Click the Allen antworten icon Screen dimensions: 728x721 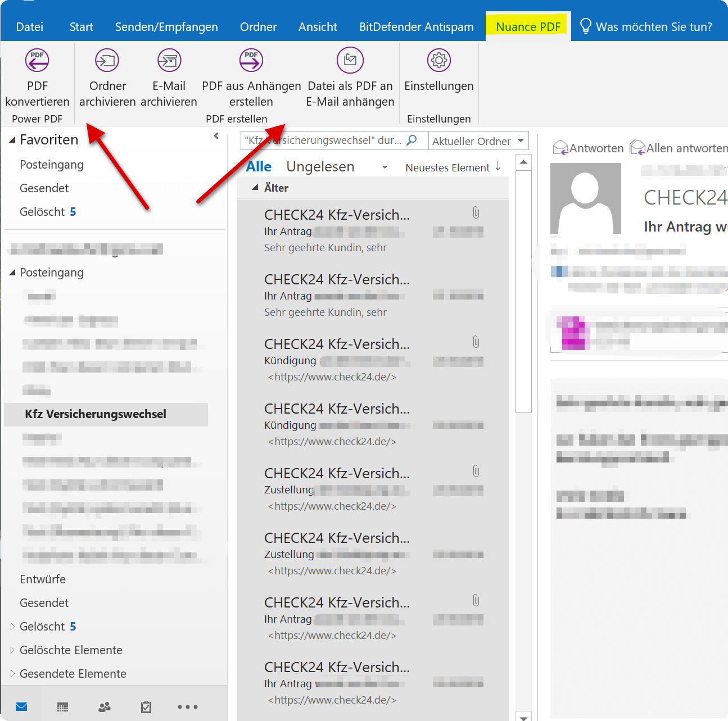click(x=637, y=148)
